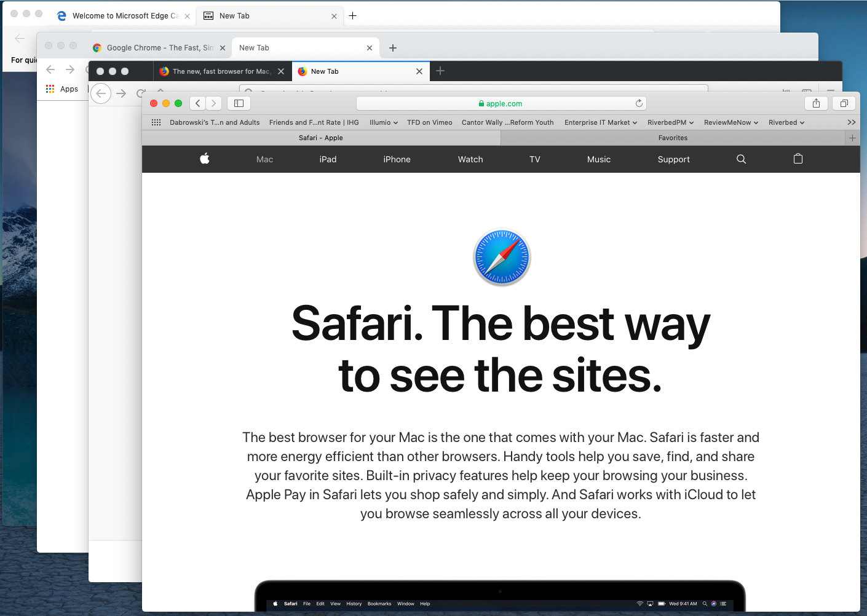This screenshot has height=616, width=867.
Task: Click the reload page icon in address bar
Action: coord(639,103)
